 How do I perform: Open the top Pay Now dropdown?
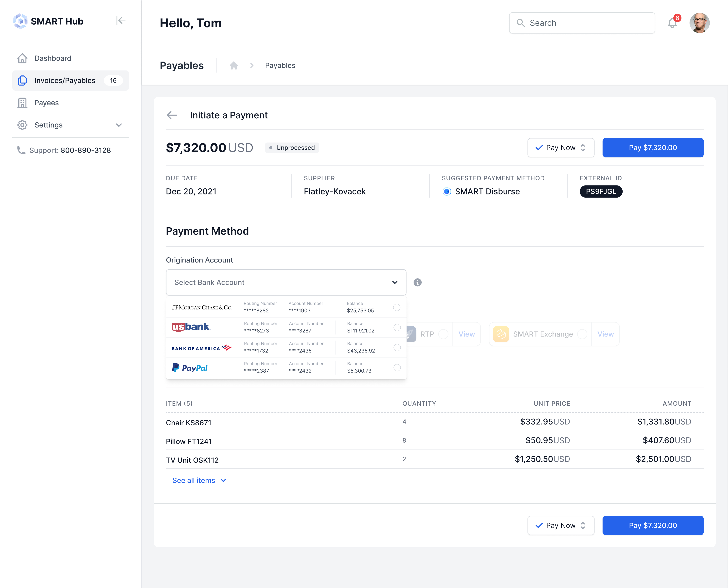[561, 148]
